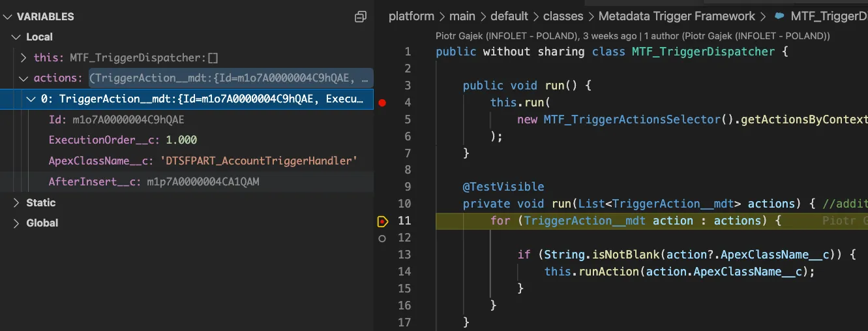The width and height of the screenshot is (868, 331).
Task: Click the hollow breakpoint circle at line 12
Action: [x=382, y=238]
